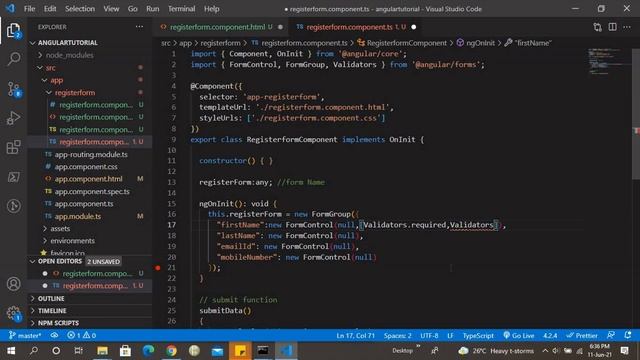Open app.module.ts in explorer
Screen dimensions: 640x360
[78, 216]
